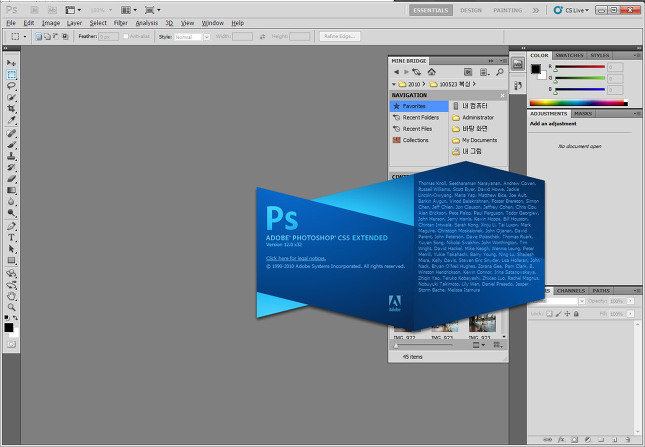
Task: Click the red R color slider
Action: 580,67
